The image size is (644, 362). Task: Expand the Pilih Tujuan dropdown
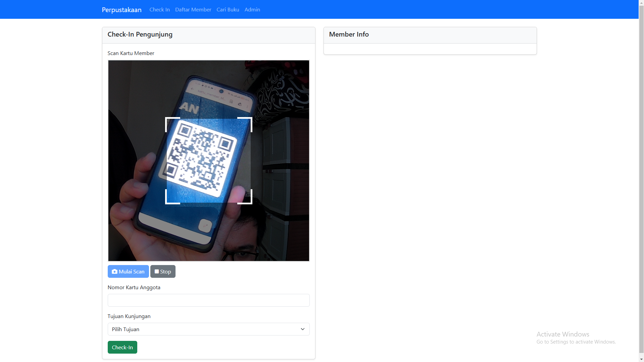(208, 329)
